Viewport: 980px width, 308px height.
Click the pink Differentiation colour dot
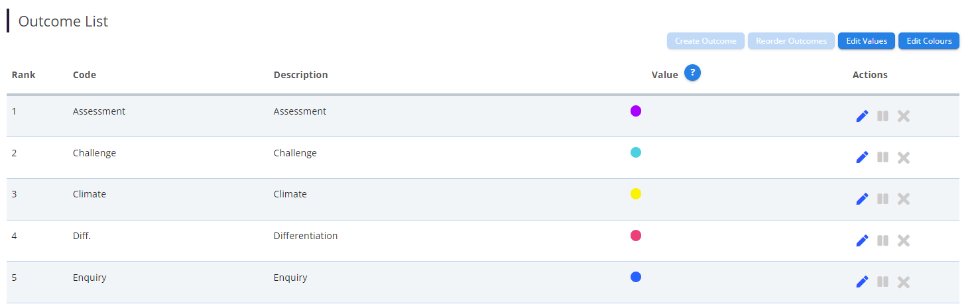tap(635, 235)
